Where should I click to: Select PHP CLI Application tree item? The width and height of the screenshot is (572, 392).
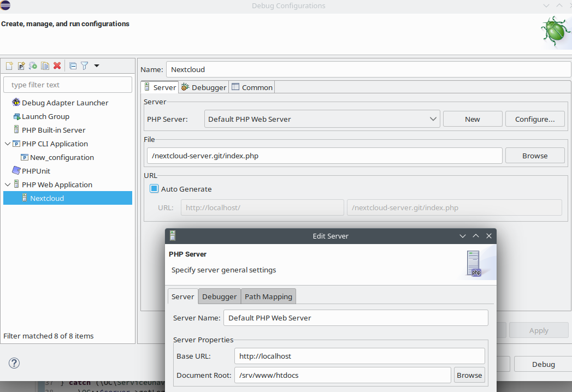55,144
